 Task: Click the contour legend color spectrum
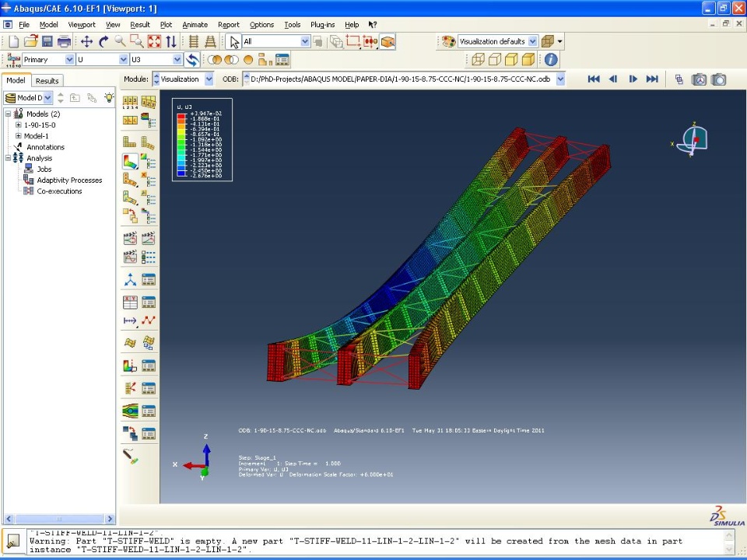181,145
